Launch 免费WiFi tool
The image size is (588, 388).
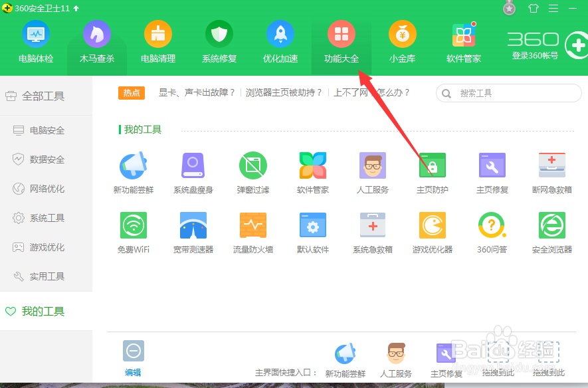134,233
